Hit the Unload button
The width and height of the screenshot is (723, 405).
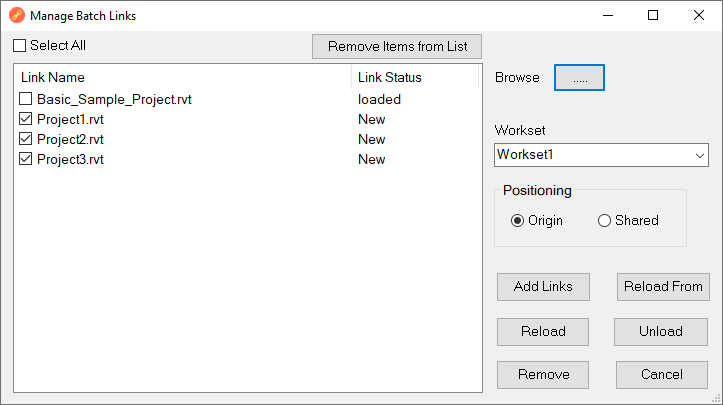(x=661, y=332)
